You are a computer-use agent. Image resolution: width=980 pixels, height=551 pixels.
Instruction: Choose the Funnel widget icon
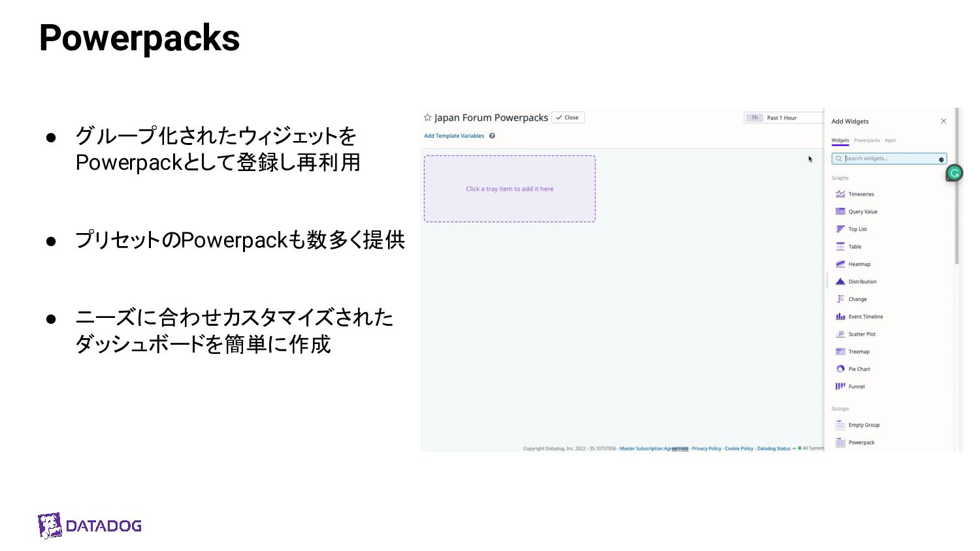[x=840, y=386]
